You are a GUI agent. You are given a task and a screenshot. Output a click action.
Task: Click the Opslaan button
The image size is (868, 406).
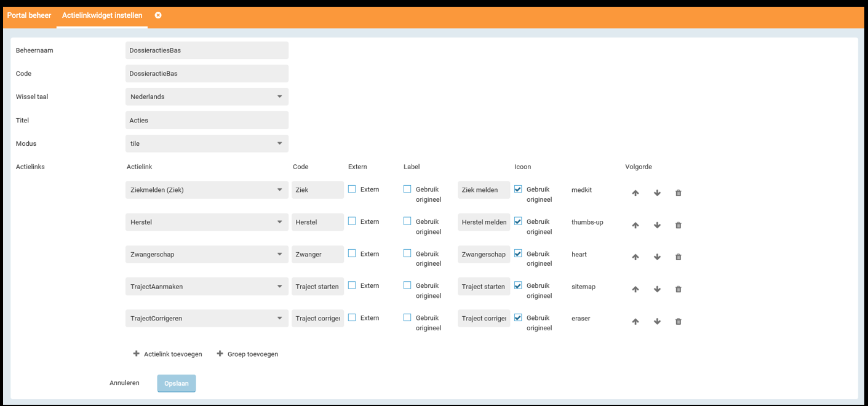[x=176, y=383]
